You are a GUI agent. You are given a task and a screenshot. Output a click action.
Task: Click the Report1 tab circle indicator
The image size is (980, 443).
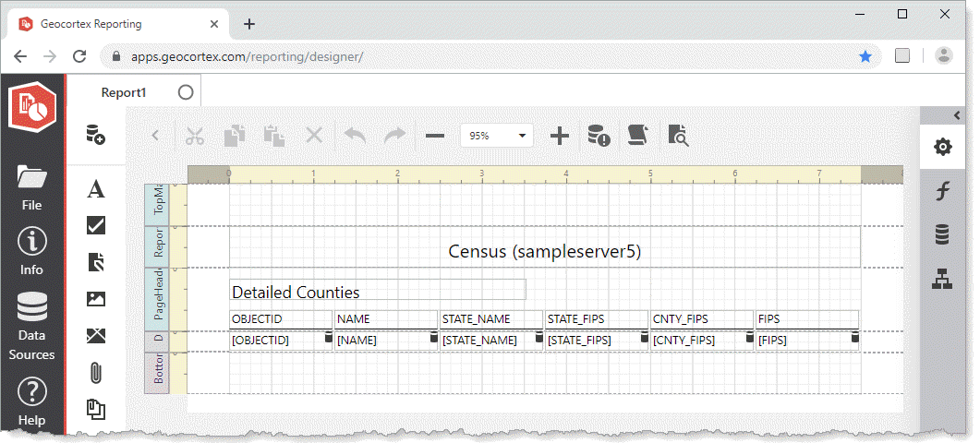tap(186, 92)
